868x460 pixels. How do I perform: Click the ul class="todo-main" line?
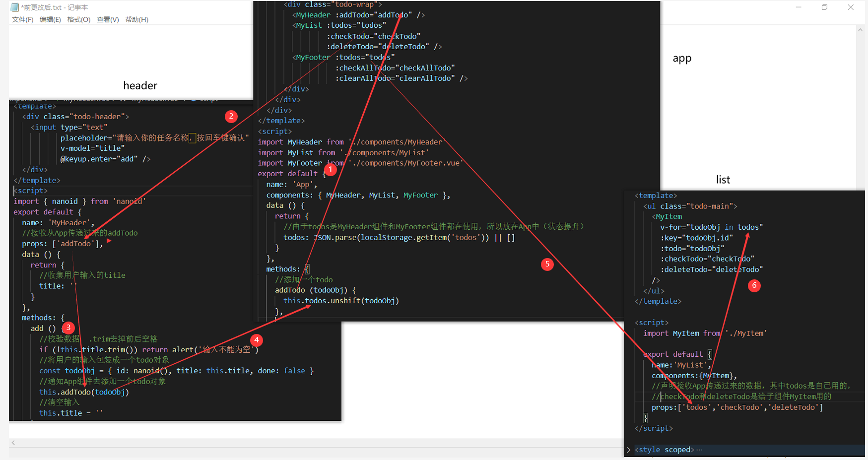coord(690,206)
